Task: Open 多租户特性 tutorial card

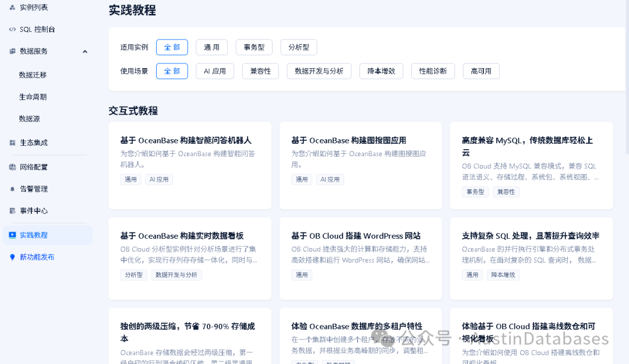Action: [x=361, y=336]
